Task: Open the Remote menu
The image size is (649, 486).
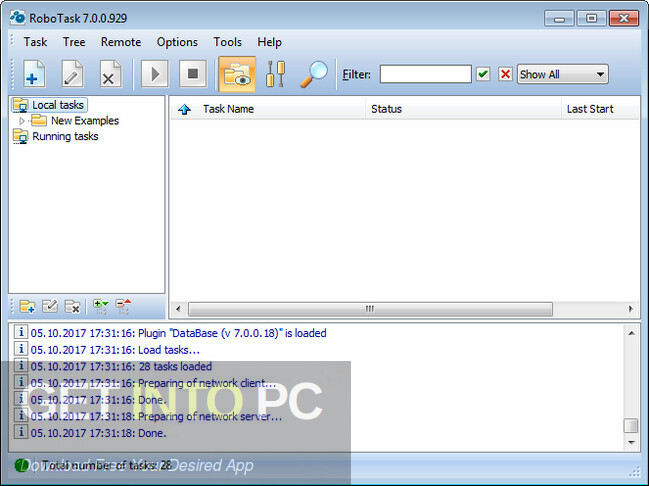Action: point(121,42)
